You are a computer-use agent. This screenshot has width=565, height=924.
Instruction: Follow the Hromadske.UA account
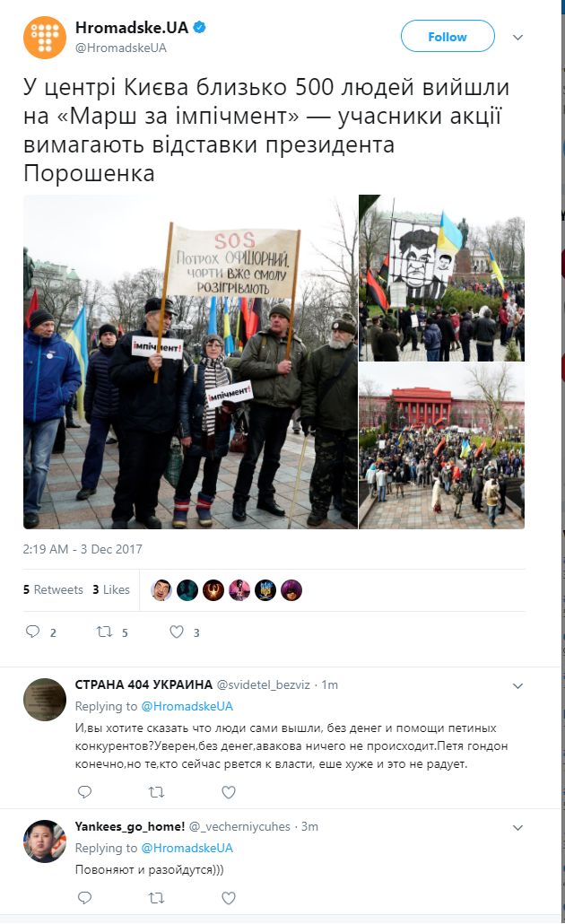click(x=448, y=37)
